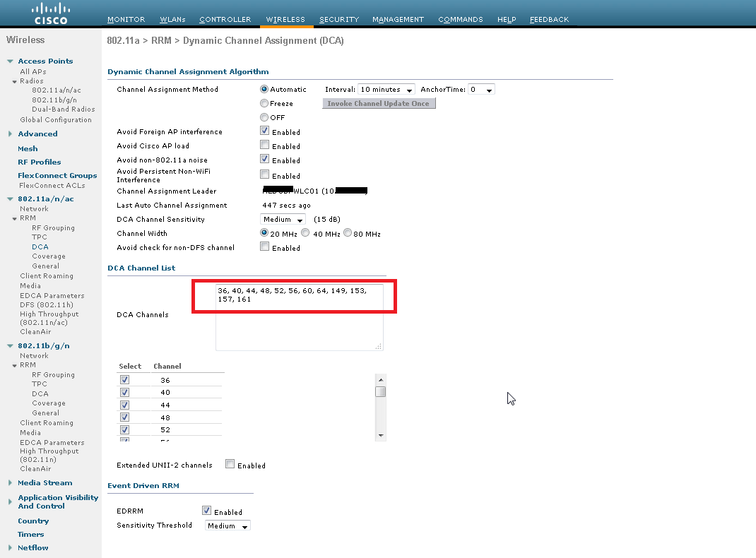Screen dimensions: 756x558
Task: Enable Avoid Cisco AP load checkbox
Action: click(x=264, y=146)
